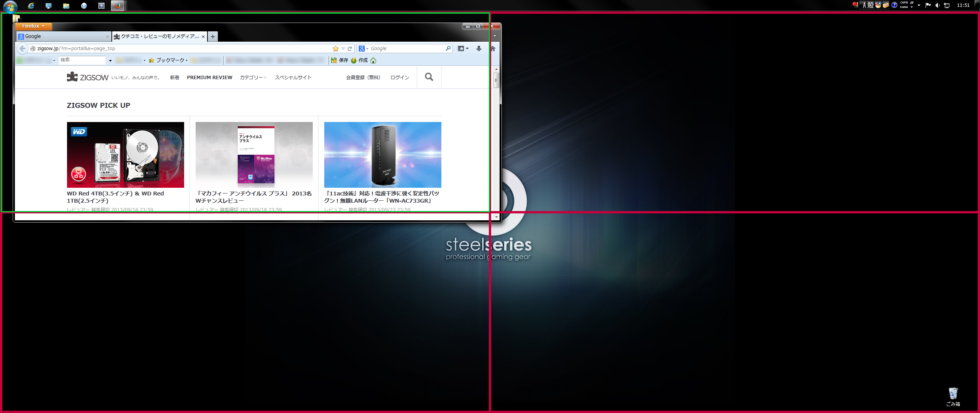Open the Firefox orange menu button
Viewport: 980px width, 413px height.
pyautogui.click(x=33, y=26)
